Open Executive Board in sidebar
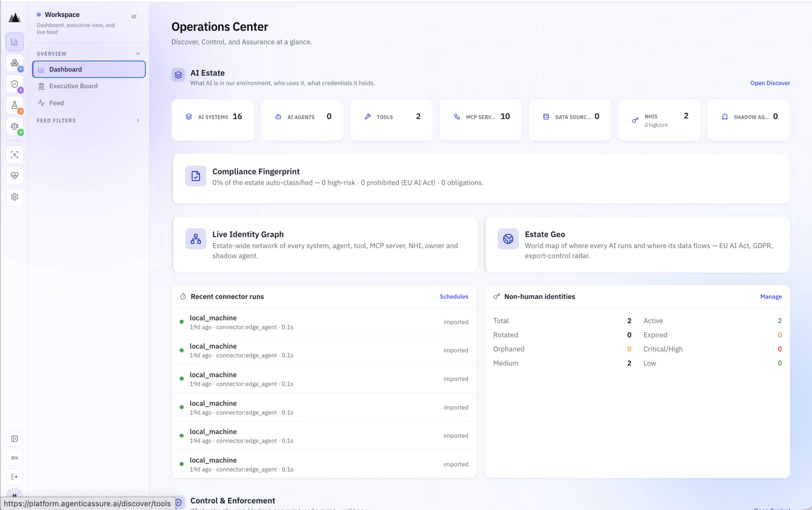The width and height of the screenshot is (812, 510). (89, 86)
